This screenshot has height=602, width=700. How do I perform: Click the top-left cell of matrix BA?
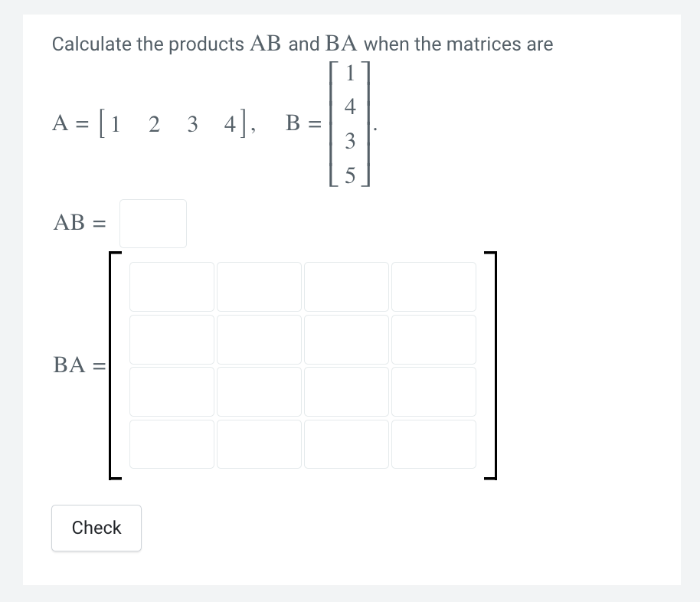click(172, 286)
